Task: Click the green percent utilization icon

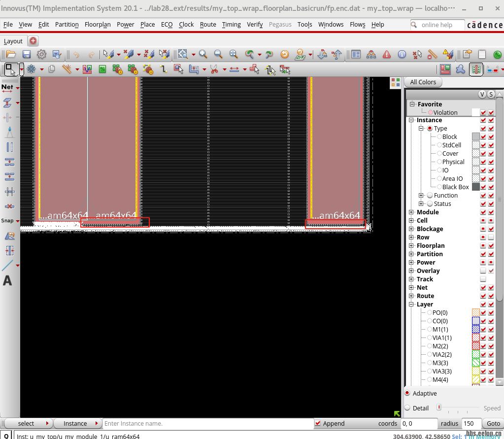Action: point(102,69)
